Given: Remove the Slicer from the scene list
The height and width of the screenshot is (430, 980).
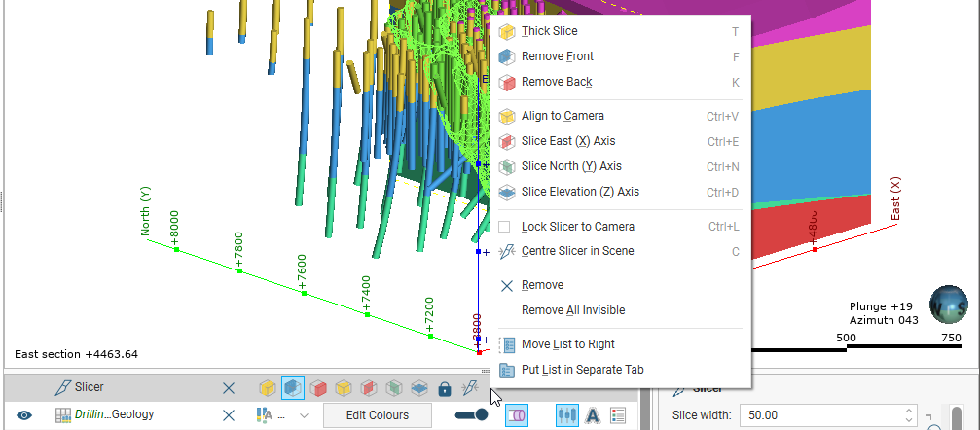Looking at the screenshot, I should [228, 388].
